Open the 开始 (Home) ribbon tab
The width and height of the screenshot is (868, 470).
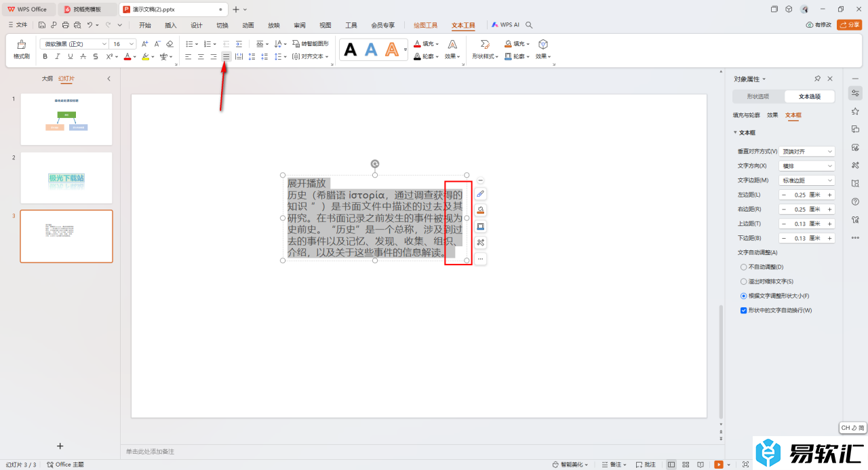pyautogui.click(x=144, y=25)
